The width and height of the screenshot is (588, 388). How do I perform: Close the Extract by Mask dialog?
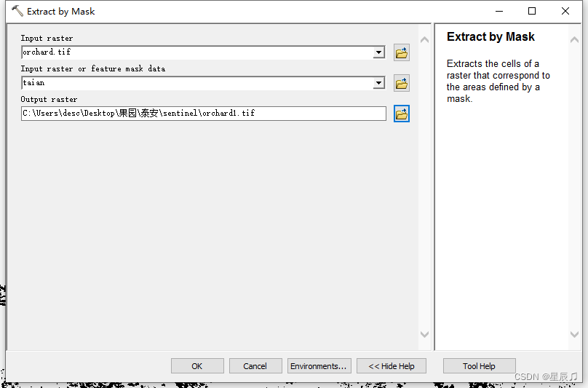(x=565, y=11)
